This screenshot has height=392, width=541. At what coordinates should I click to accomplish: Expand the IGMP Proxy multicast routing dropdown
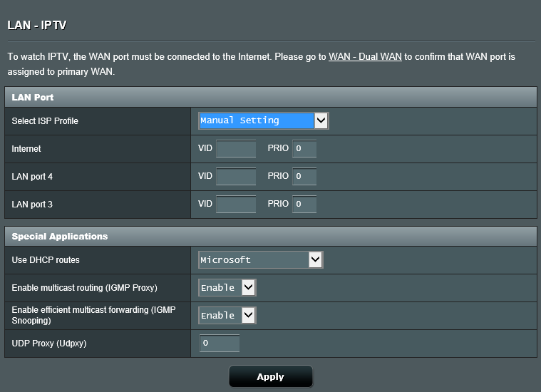tap(227, 288)
